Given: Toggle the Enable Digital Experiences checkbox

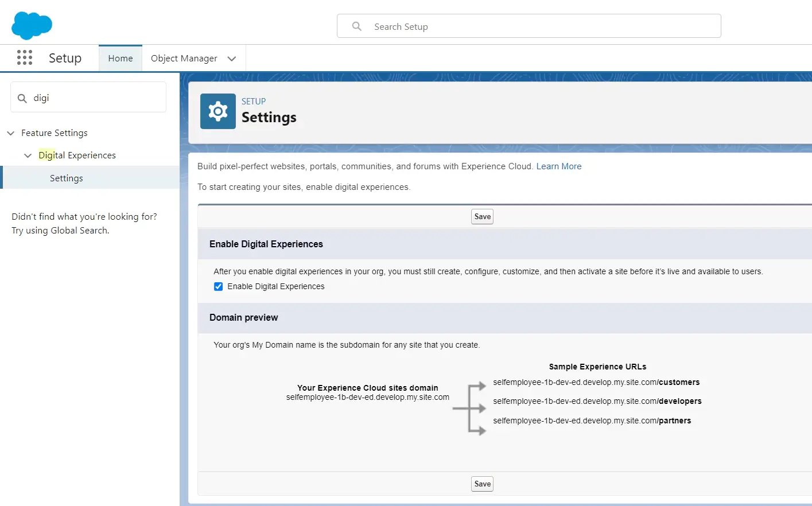Looking at the screenshot, I should coord(218,286).
